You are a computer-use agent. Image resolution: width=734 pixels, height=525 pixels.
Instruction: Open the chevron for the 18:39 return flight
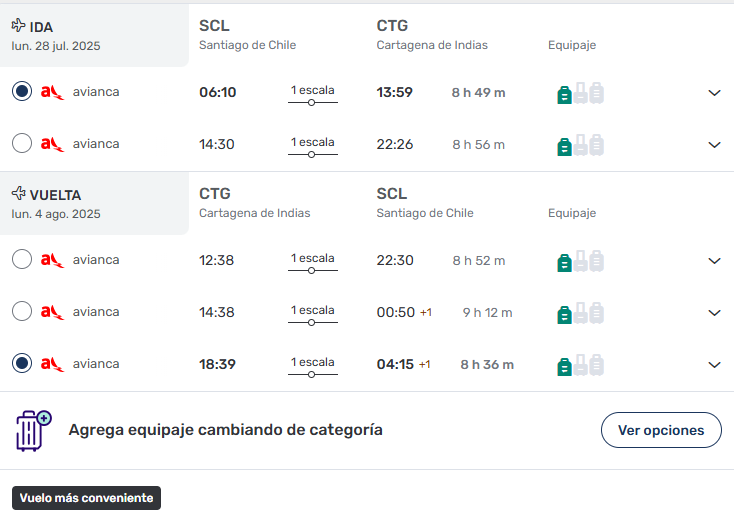click(x=714, y=365)
